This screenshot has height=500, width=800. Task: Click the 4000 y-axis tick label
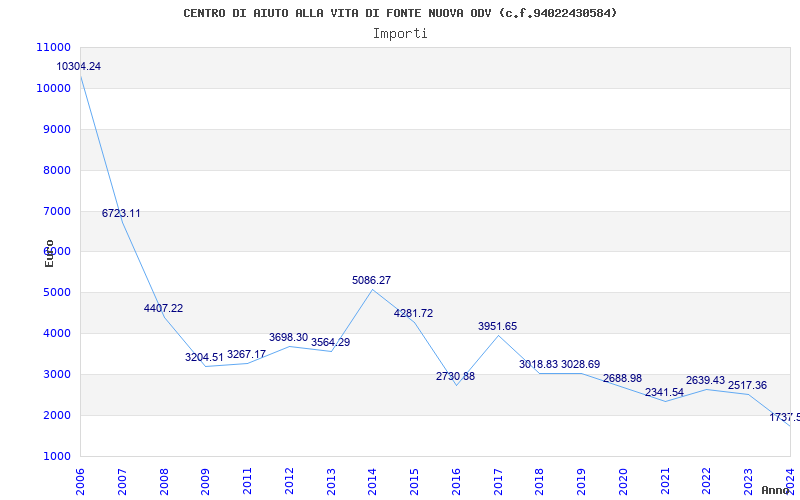[56, 333]
